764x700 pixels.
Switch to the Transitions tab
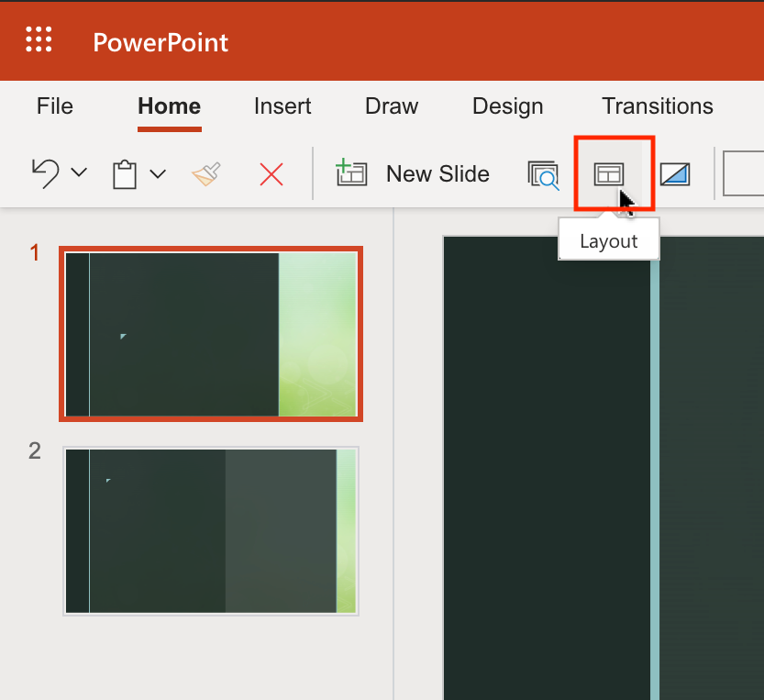(x=657, y=106)
